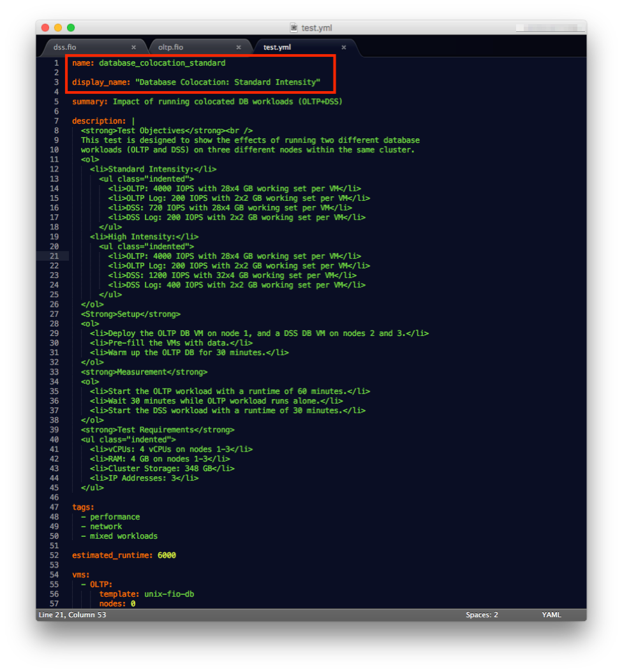Switch to the dss.fio tab

point(65,47)
